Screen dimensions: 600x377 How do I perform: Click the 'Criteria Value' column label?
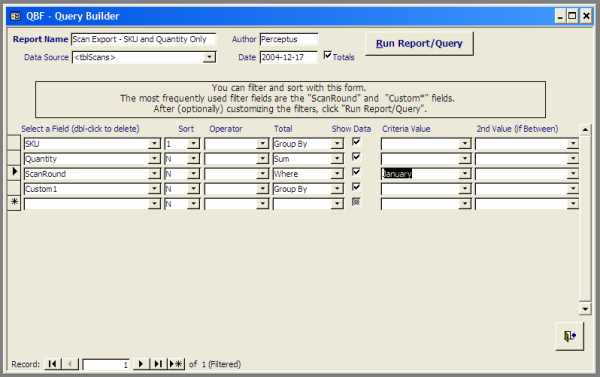click(406, 129)
